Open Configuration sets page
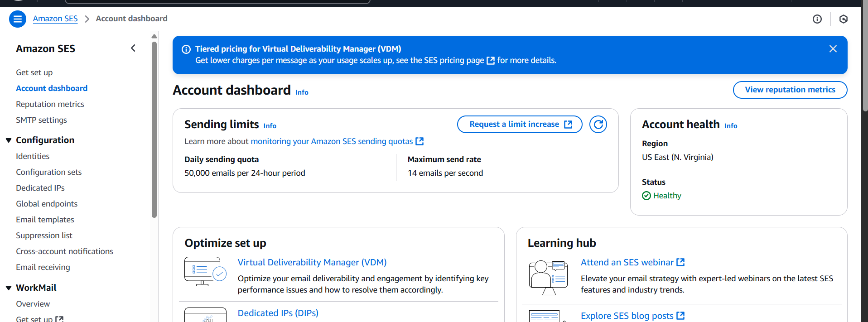 pos(49,172)
